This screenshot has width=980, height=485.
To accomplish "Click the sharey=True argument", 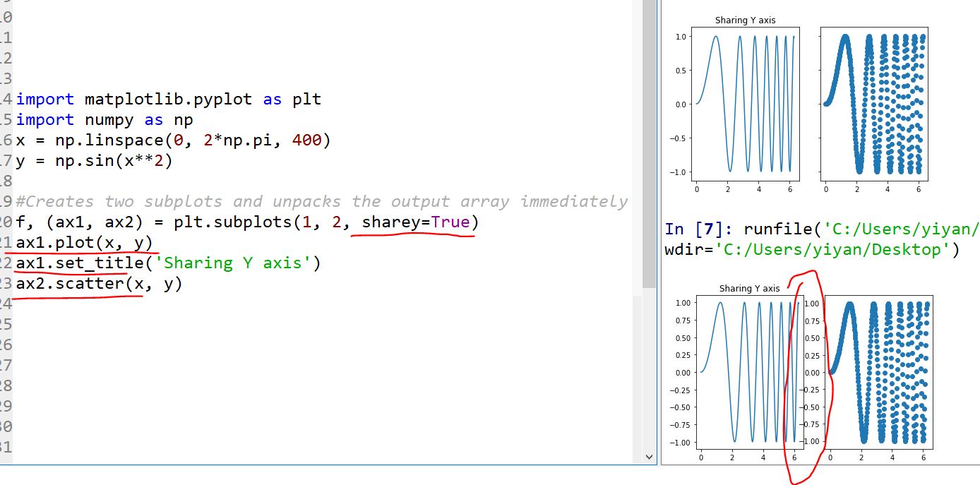I will click(417, 222).
